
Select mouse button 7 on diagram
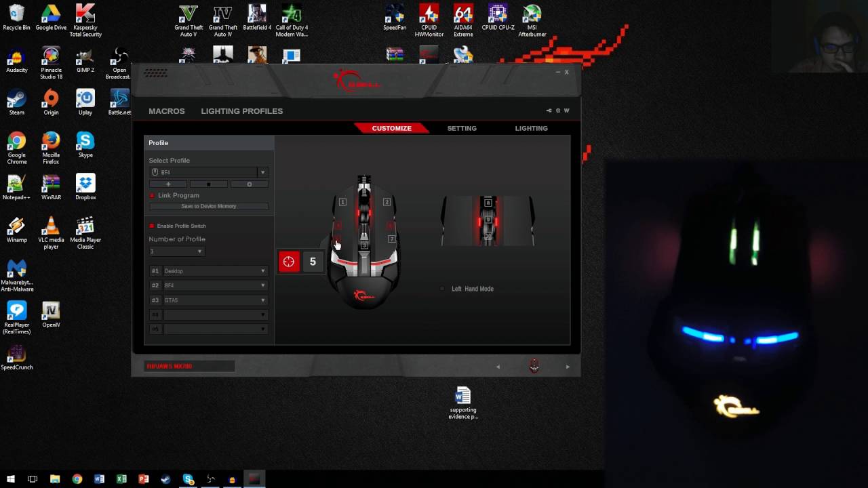(391, 239)
